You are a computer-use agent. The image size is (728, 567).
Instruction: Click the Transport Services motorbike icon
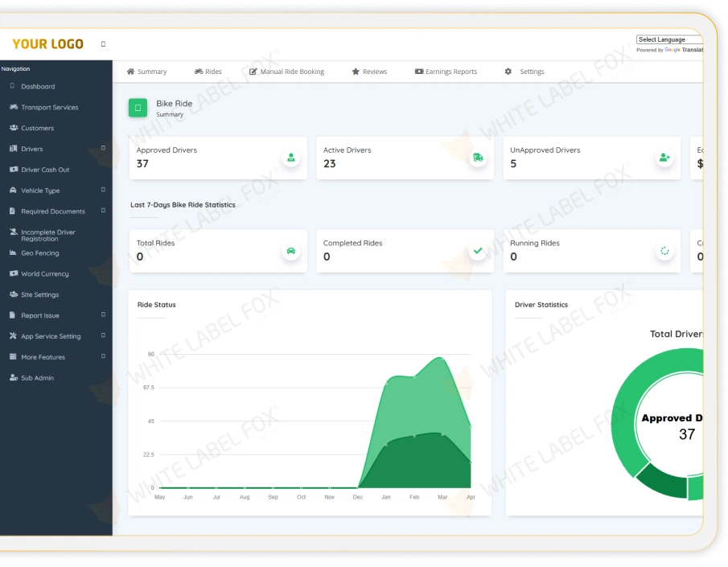[x=14, y=107]
